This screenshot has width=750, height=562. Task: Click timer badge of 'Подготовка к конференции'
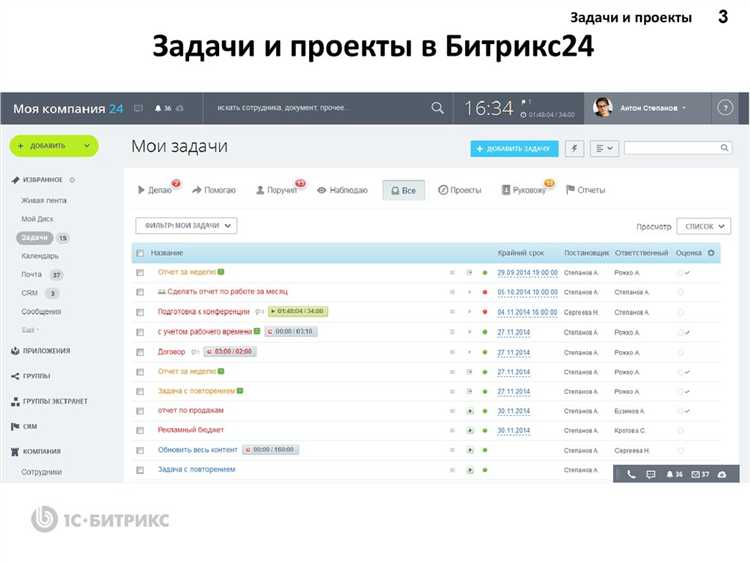pyautogui.click(x=298, y=311)
